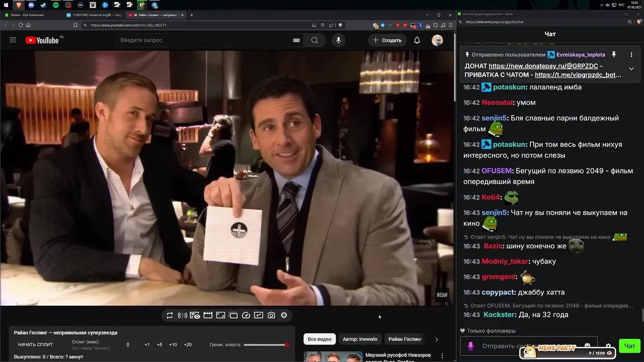This screenshot has height=362, width=644.
Task: Click the purple microphone icon in the chat input
Action: pos(471,346)
